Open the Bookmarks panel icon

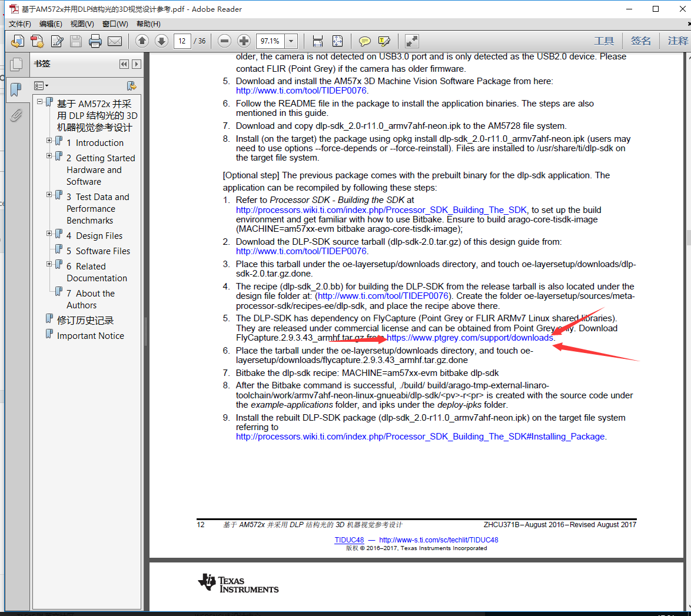[x=16, y=89]
